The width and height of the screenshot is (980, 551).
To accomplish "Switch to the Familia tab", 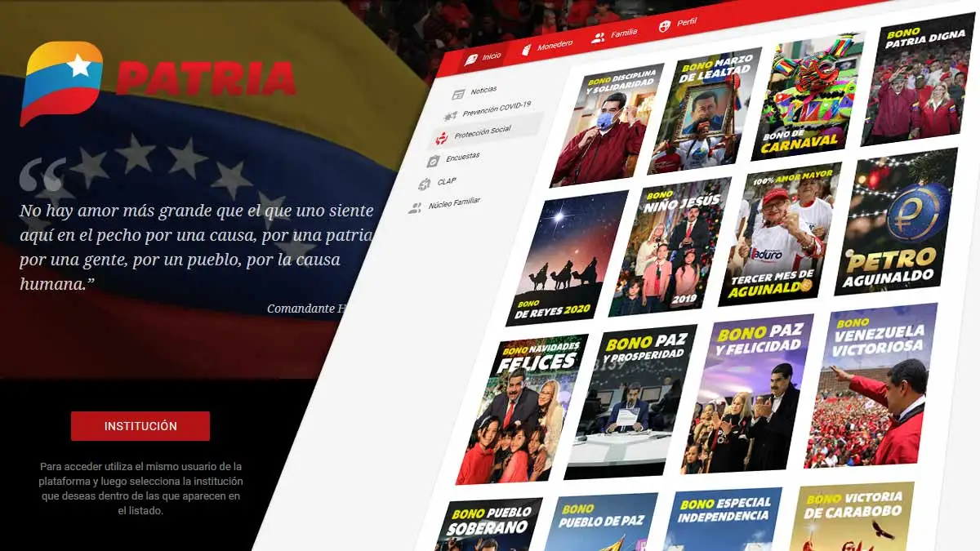I will (615, 35).
